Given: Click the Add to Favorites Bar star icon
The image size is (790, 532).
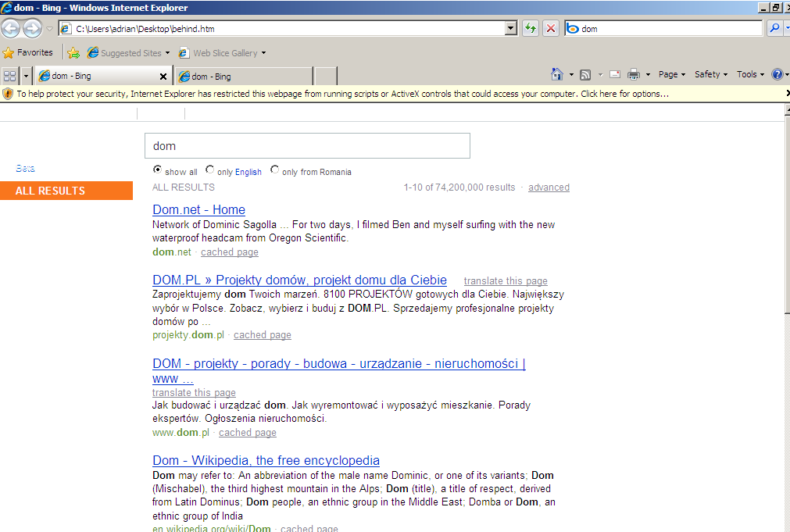Looking at the screenshot, I should pyautogui.click(x=73, y=53).
